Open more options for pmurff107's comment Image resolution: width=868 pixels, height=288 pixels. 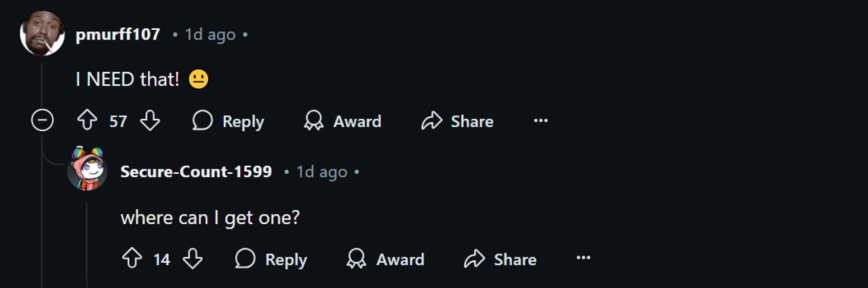540,121
